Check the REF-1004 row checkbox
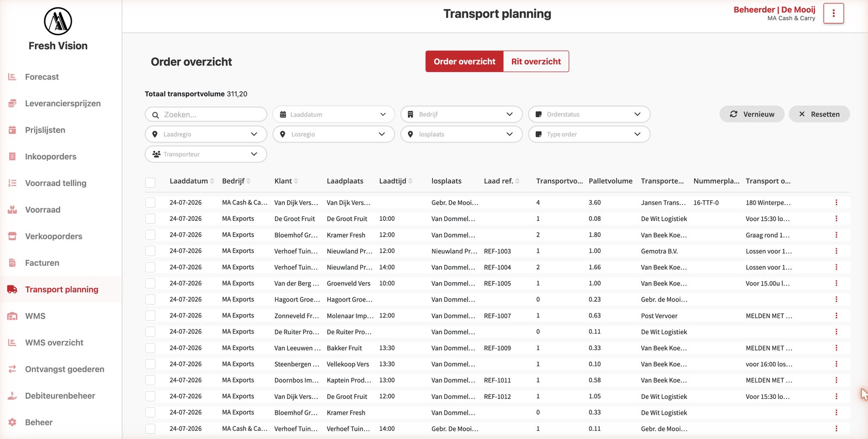Viewport: 868px width, 439px height. pyautogui.click(x=150, y=267)
